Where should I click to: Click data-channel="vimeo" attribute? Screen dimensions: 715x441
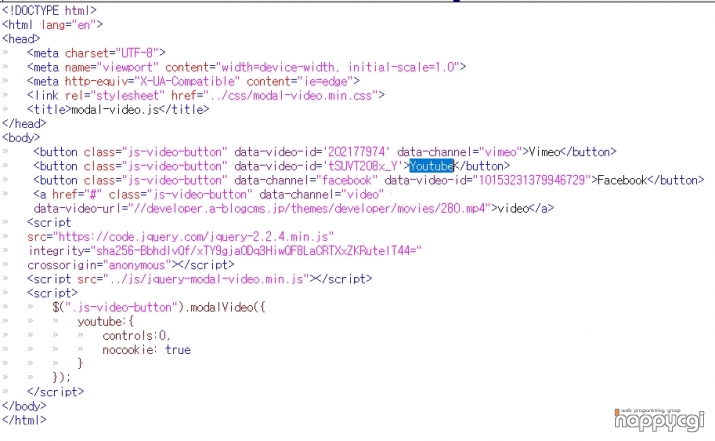tap(460, 152)
